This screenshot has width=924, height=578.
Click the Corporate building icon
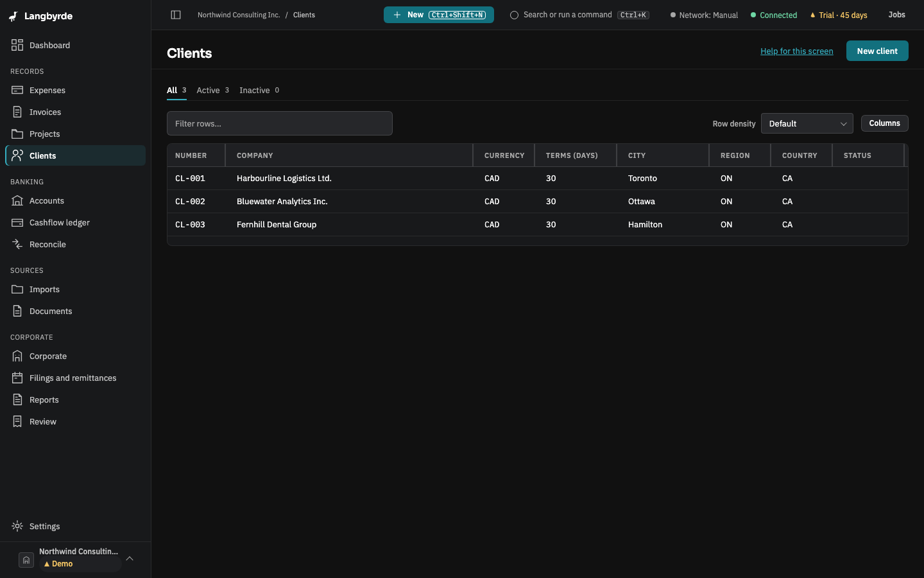tap(17, 356)
